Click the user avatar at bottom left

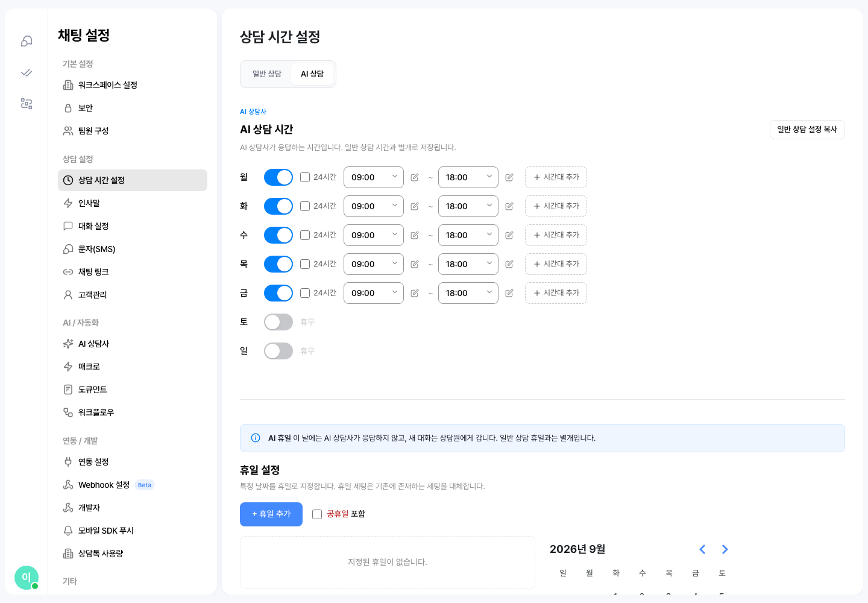coord(27,578)
